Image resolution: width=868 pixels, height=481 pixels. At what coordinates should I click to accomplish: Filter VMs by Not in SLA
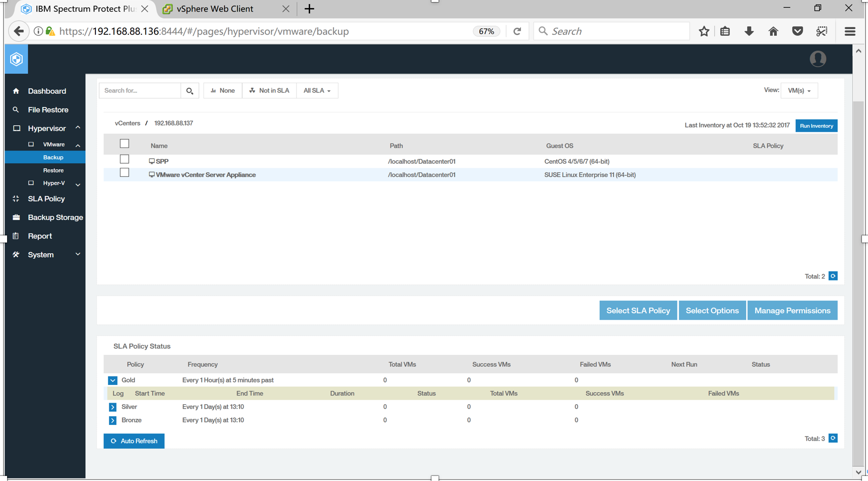click(269, 91)
